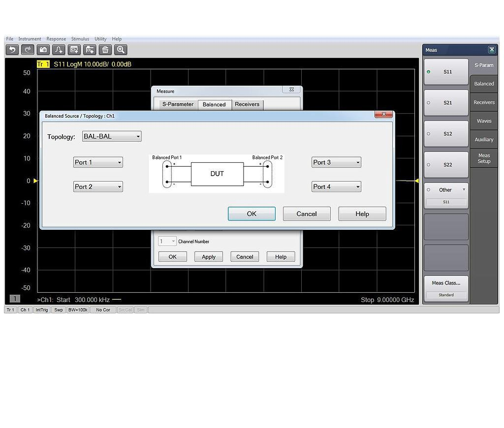Viewport: 504px width, 428px height.
Task: Click the BW=100k status bar item
Action: (78, 310)
